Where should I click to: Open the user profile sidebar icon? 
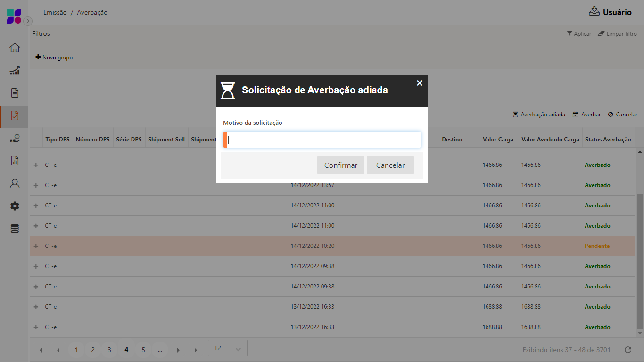pos(15,183)
